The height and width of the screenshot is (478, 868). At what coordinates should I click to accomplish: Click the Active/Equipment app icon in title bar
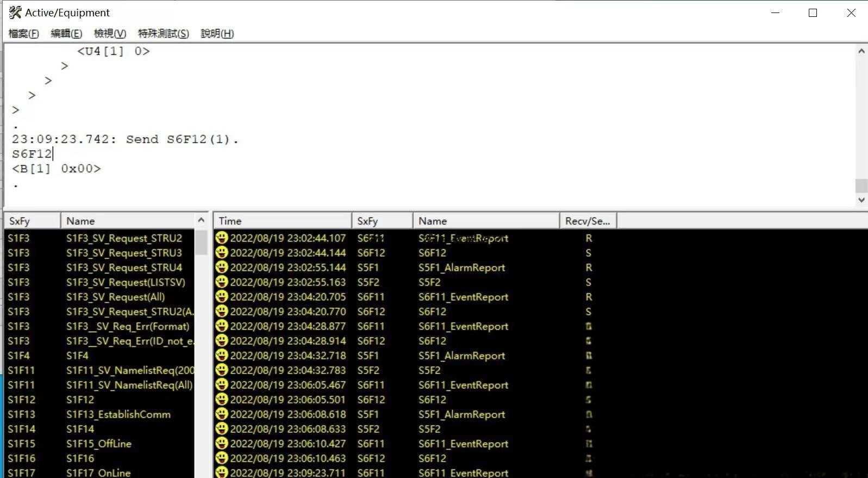click(x=15, y=12)
